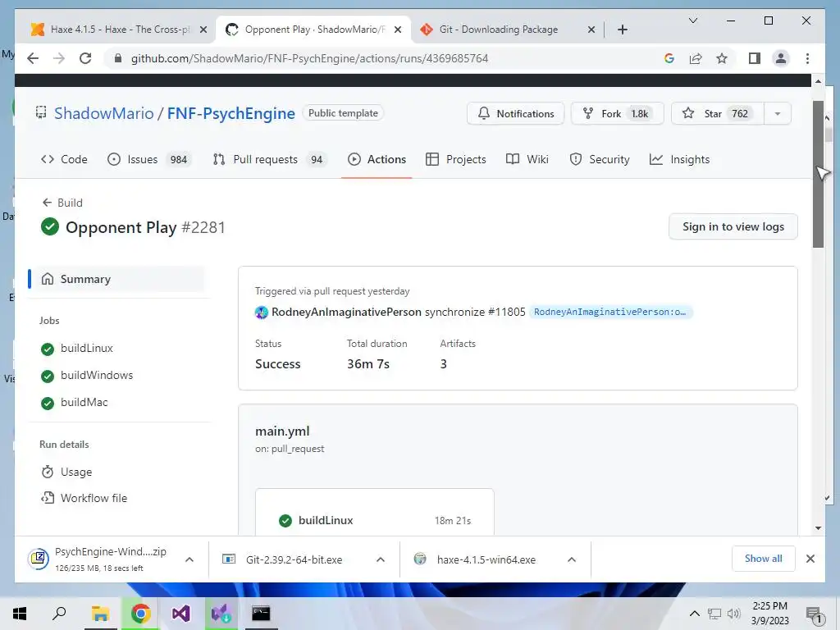
Task: Click Show all downloads
Action: tap(763, 559)
